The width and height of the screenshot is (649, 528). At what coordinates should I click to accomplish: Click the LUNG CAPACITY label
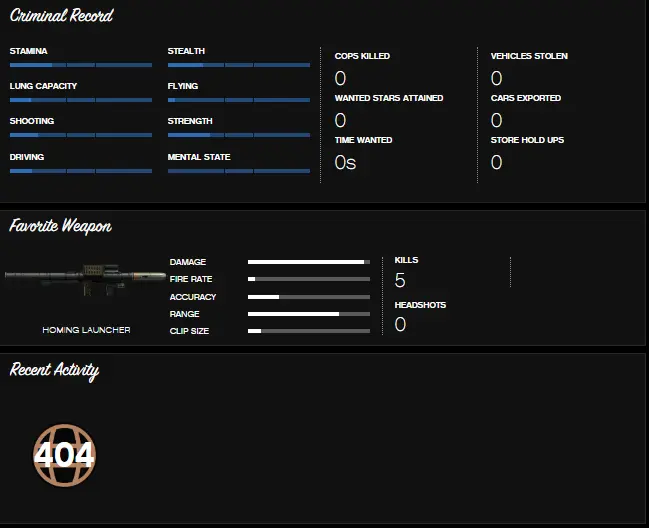[43, 86]
